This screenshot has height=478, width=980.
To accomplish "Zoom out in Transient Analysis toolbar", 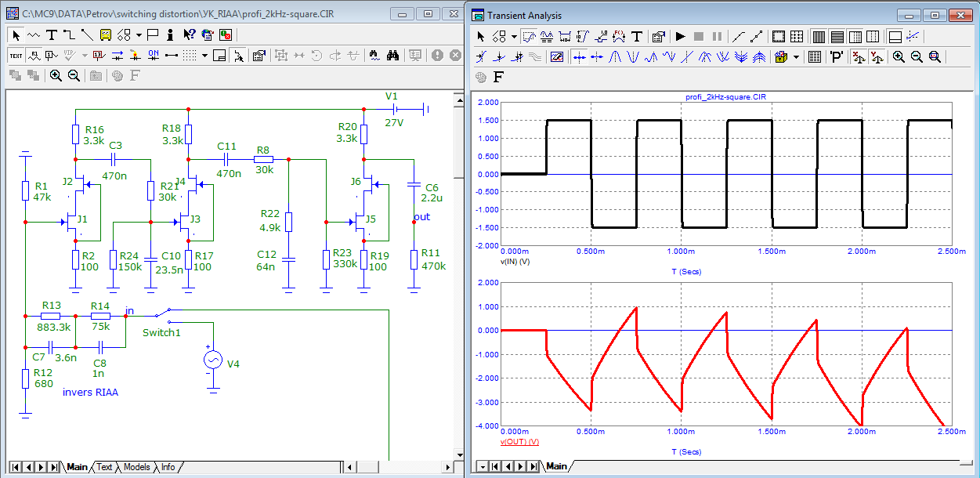I will point(916,56).
